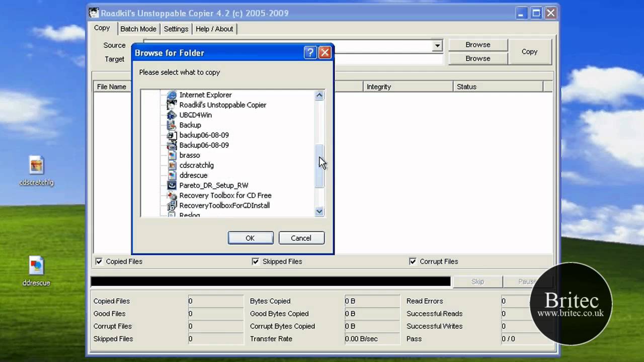This screenshot has height=362, width=644.
Task: Click cdscratchlg desktop shortcut icon
Action: click(x=36, y=165)
